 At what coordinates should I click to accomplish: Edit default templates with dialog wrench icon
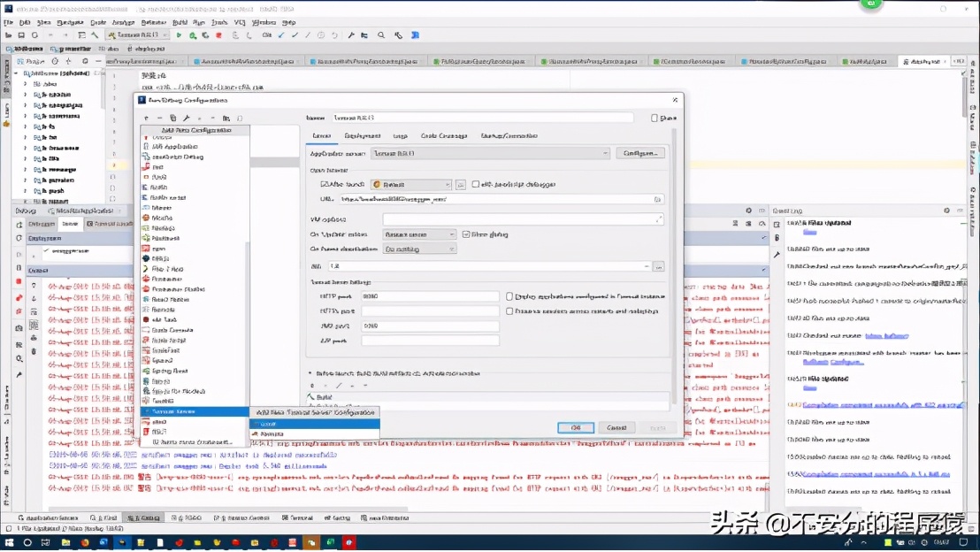(187, 119)
